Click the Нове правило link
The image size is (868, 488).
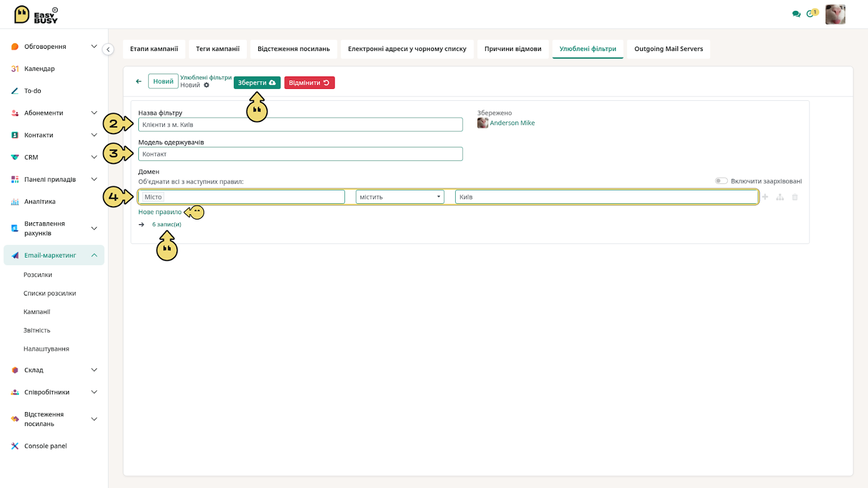(x=160, y=212)
